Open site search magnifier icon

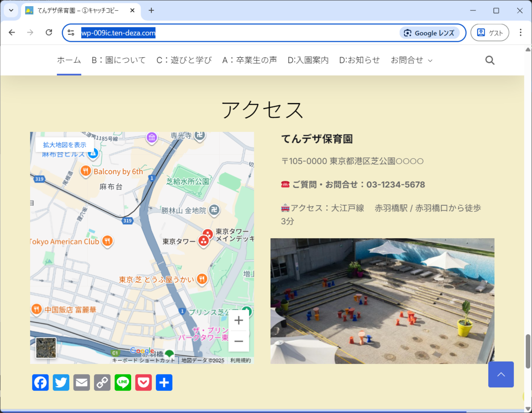490,60
